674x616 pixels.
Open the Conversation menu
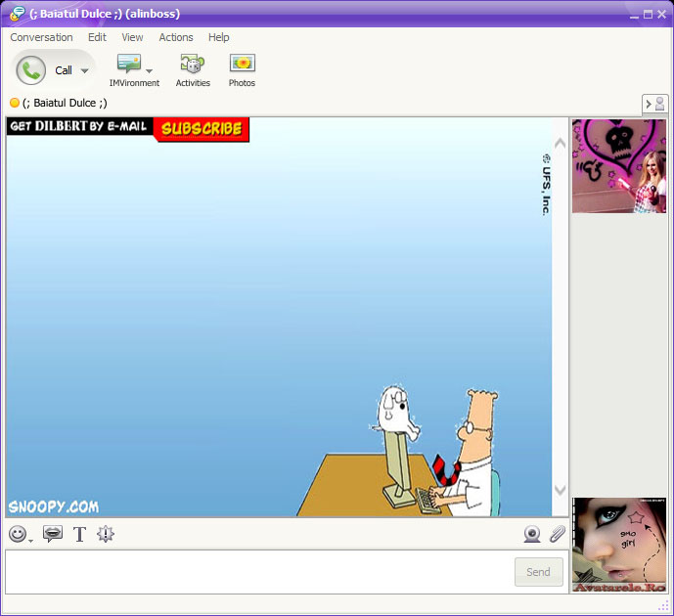coord(41,37)
